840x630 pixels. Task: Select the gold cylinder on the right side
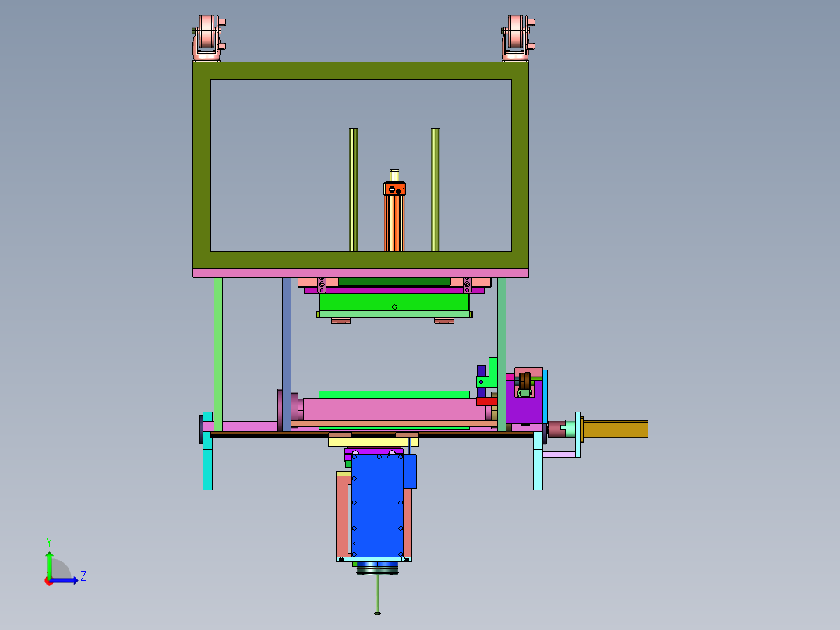(615, 430)
